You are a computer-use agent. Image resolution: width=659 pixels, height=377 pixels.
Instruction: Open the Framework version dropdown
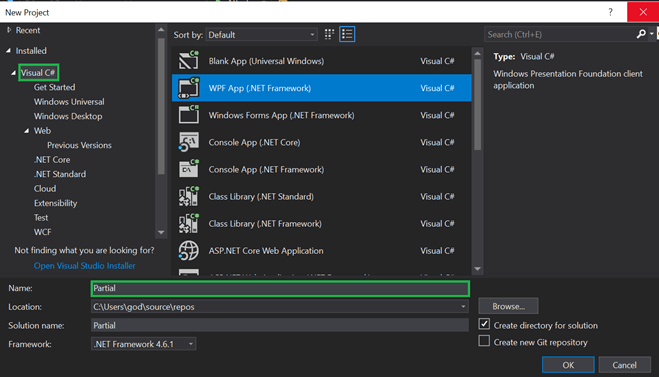143,344
